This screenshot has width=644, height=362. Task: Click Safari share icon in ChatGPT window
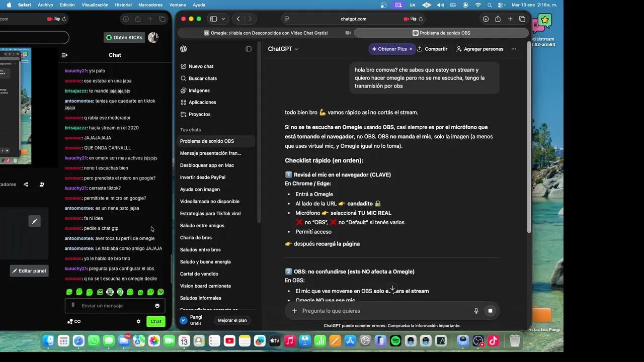coord(498,19)
